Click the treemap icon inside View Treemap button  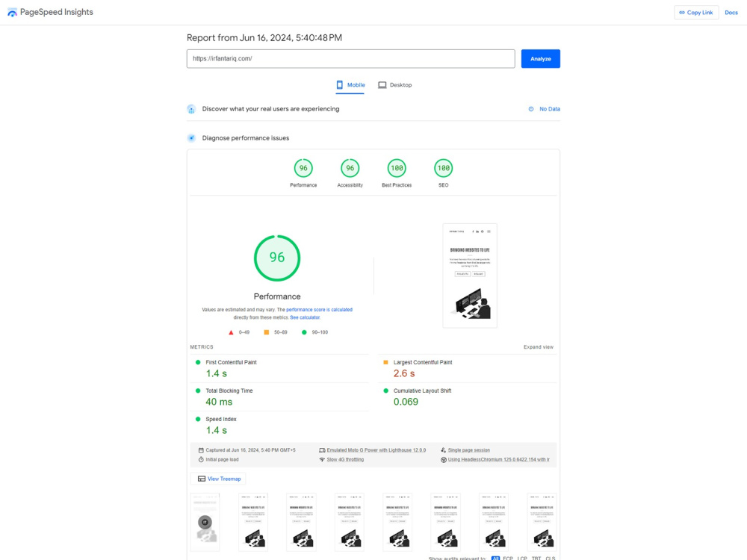[201, 479]
